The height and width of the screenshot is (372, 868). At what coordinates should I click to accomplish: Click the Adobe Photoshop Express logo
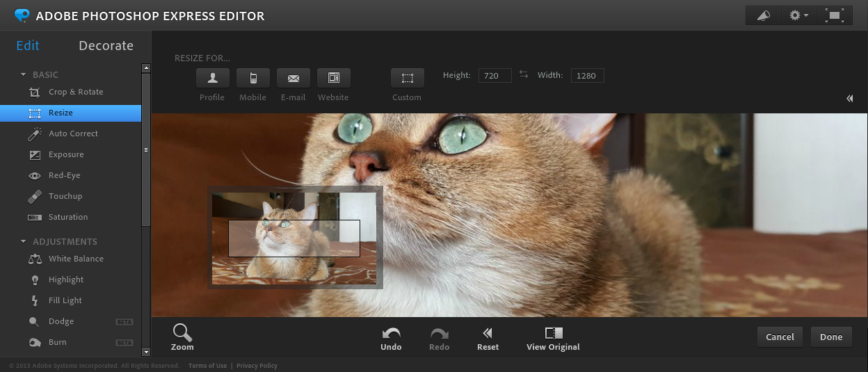[x=22, y=15]
